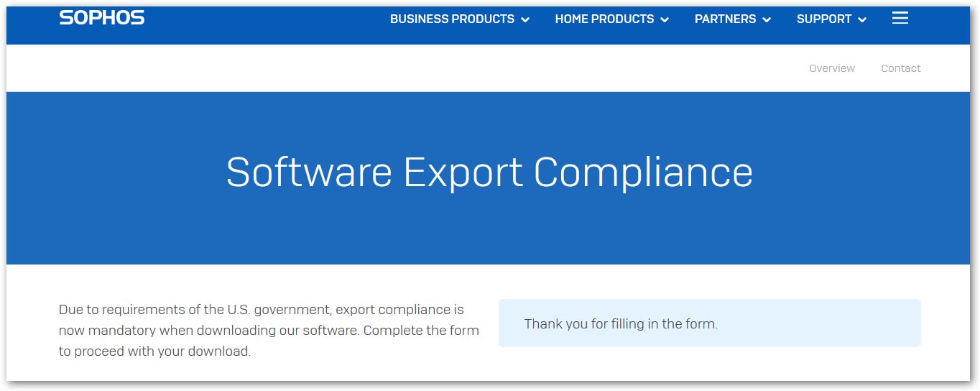Open the Business Products menu label

[452, 19]
